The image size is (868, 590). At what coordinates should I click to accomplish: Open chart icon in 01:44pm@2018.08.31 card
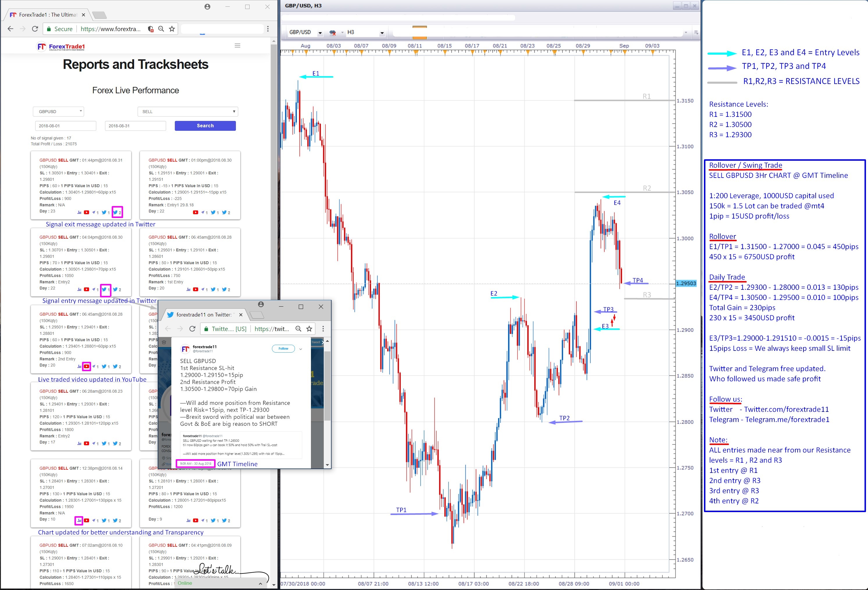point(79,212)
